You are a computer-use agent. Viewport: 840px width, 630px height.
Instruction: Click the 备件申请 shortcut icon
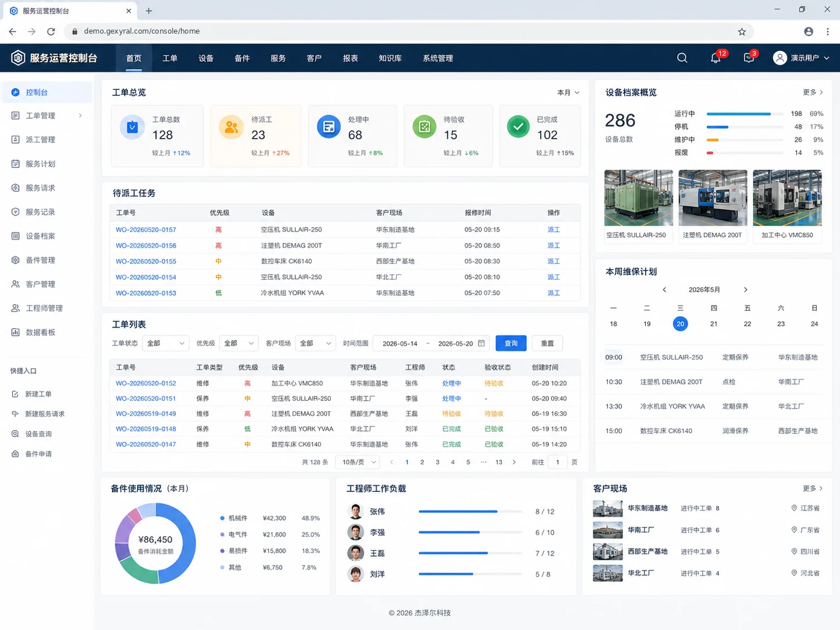pyautogui.click(x=15, y=454)
